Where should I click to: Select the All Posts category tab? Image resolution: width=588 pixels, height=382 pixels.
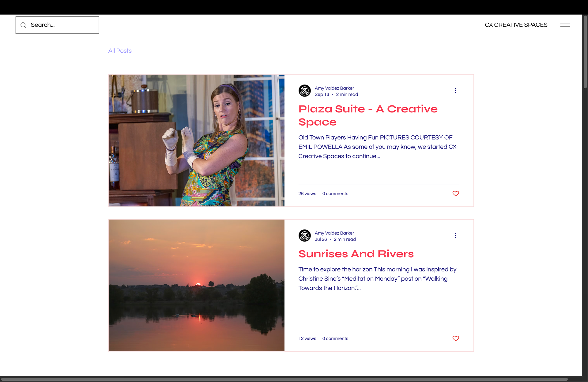pos(120,51)
